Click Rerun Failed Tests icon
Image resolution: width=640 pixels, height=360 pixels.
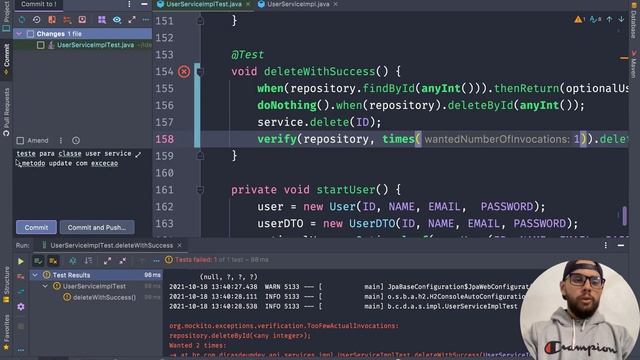pos(20,277)
